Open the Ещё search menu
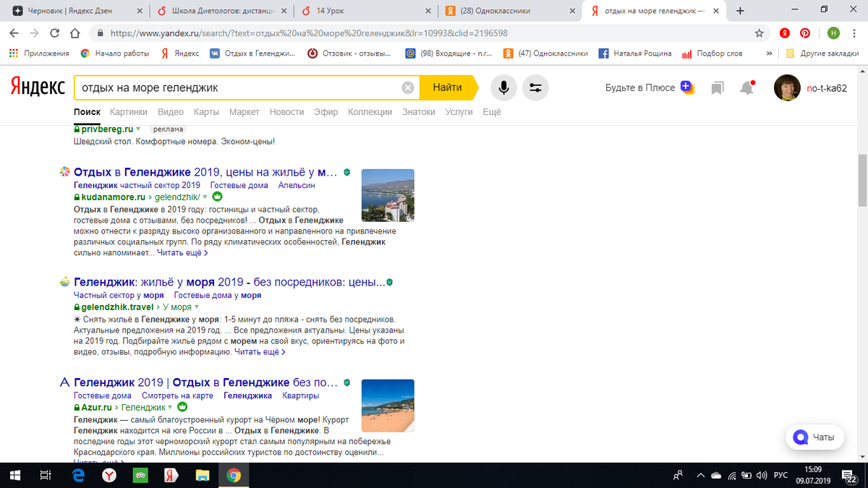The image size is (868, 488). coord(492,112)
